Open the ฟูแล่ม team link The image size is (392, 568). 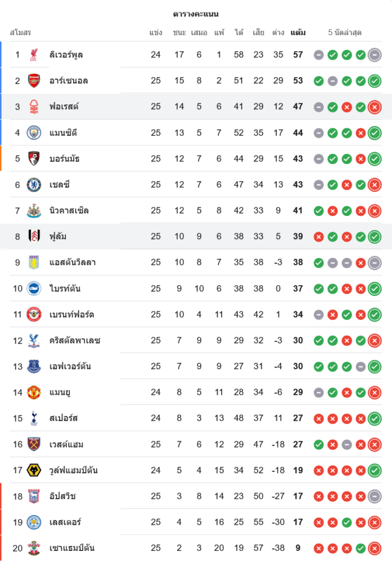58,236
